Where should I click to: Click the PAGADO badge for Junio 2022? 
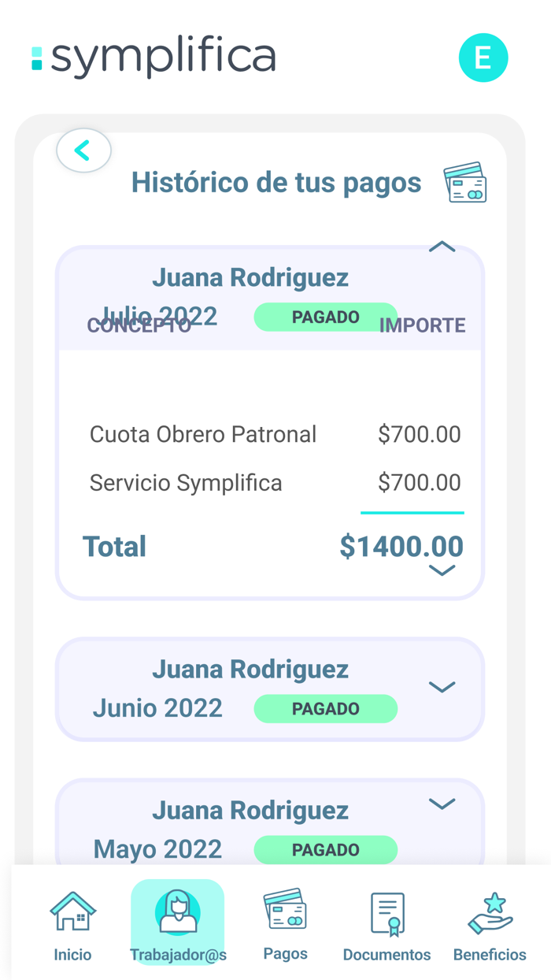[326, 708]
